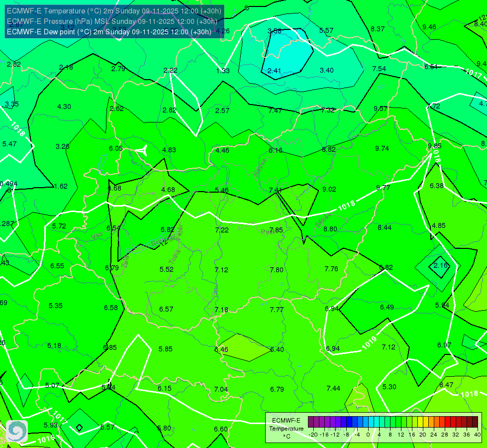Click the dew point value 6.18
Screen dimensions: 487x448
(x=54, y=346)
